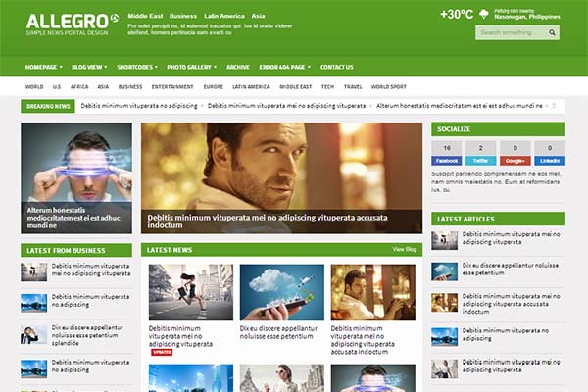588x392 pixels.
Task: Click the Nasonogan, Philippines location text
Action: 527,17
